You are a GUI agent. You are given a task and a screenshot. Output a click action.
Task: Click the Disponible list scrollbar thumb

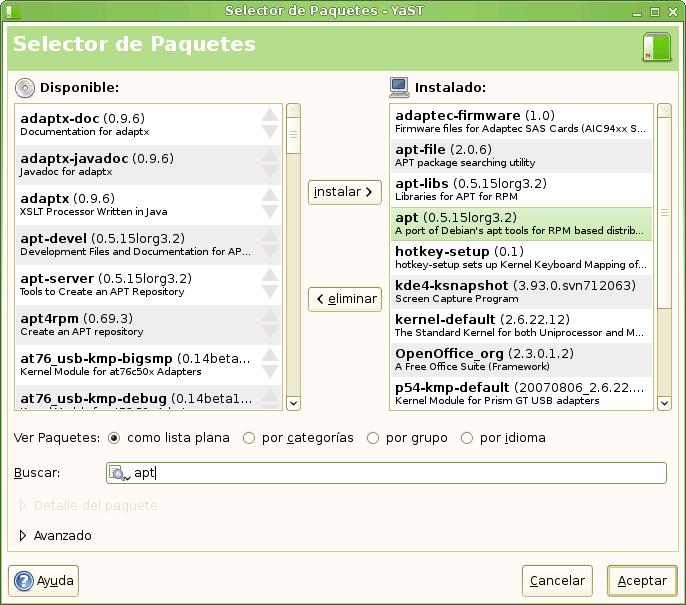[293, 136]
